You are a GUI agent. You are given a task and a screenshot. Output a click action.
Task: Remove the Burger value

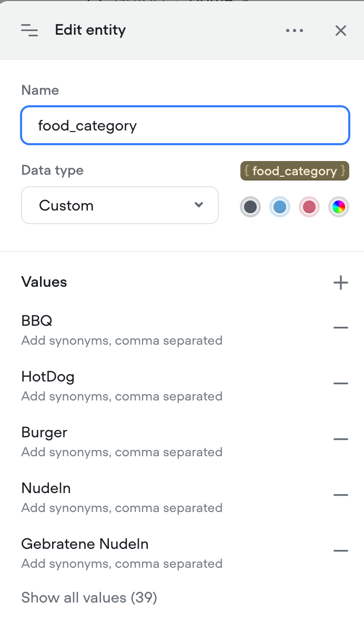click(341, 439)
